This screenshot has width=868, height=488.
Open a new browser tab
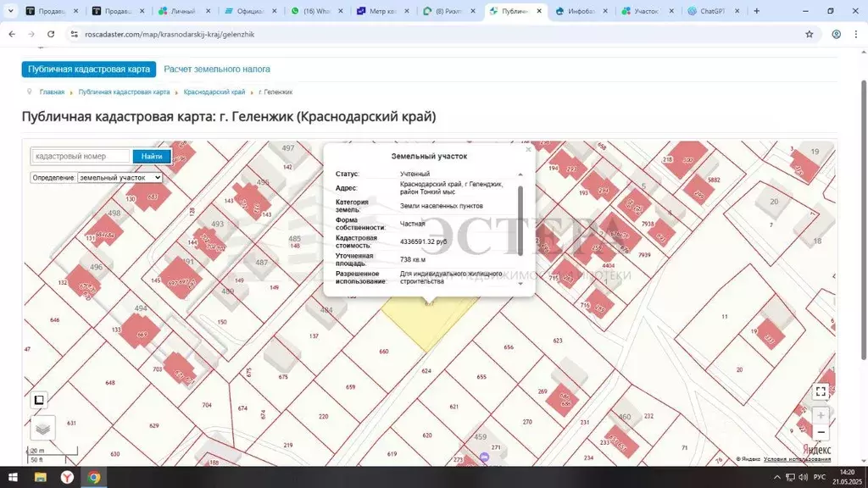point(757,10)
